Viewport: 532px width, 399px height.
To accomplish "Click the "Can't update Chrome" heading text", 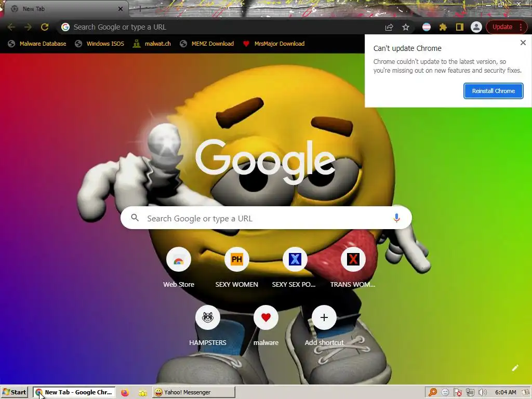I will [407, 48].
